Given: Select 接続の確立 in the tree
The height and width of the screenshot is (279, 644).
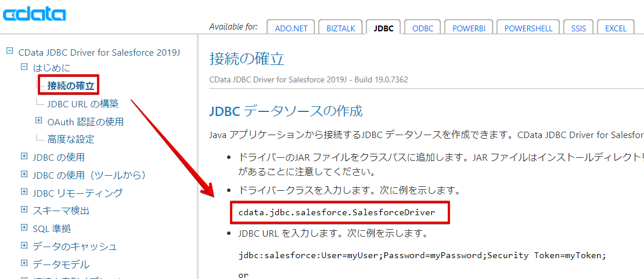Looking at the screenshot, I should [x=71, y=86].
